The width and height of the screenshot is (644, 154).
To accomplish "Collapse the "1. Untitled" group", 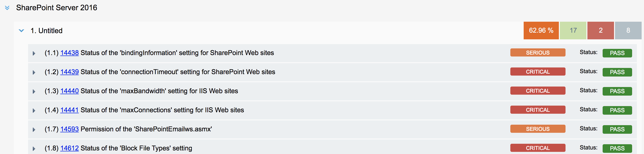I will (21, 31).
